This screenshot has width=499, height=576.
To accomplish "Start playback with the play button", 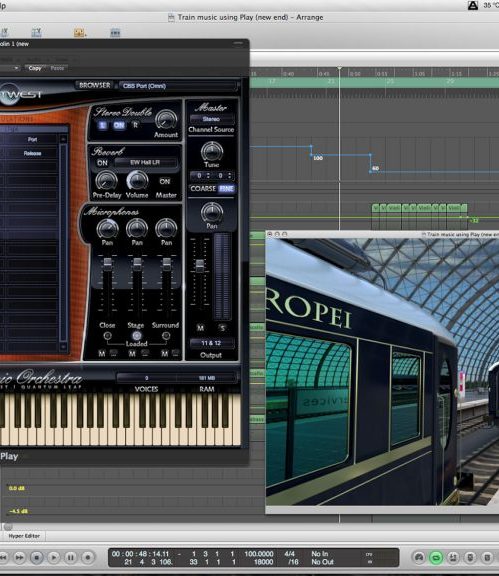I will click(54, 558).
